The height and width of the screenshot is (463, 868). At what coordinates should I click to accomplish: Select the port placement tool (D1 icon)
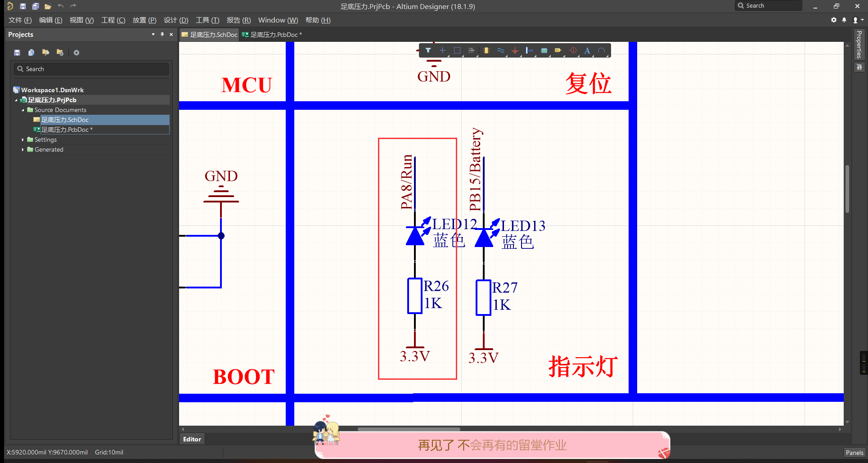(x=558, y=50)
